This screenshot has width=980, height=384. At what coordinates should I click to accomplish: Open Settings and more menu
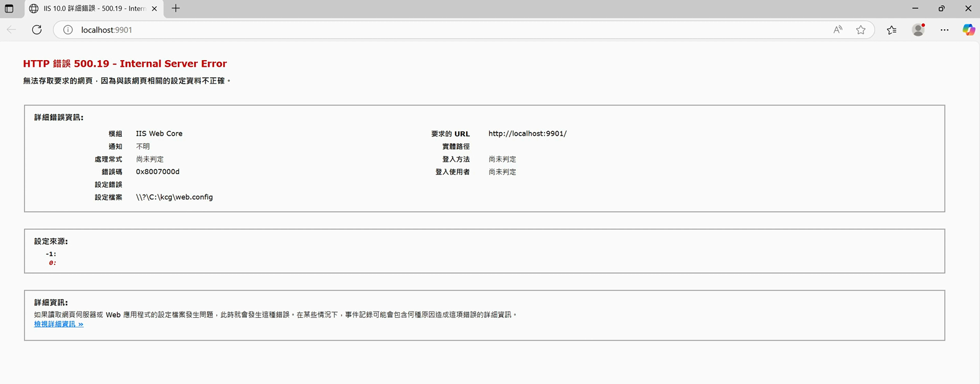click(x=944, y=30)
